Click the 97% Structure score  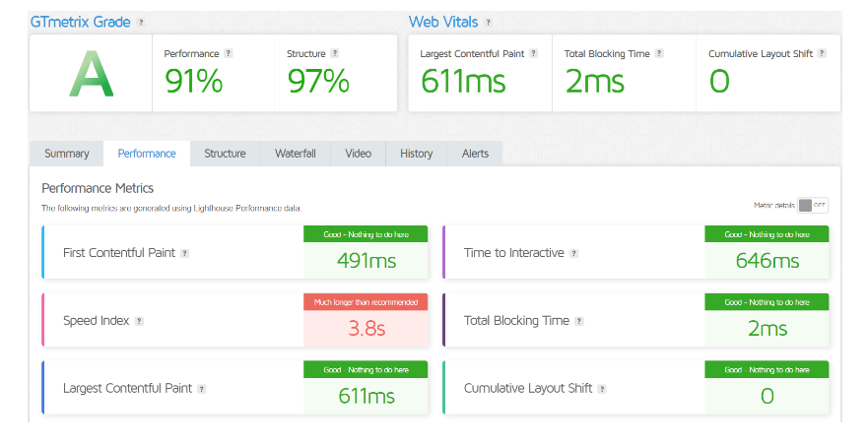tap(318, 81)
